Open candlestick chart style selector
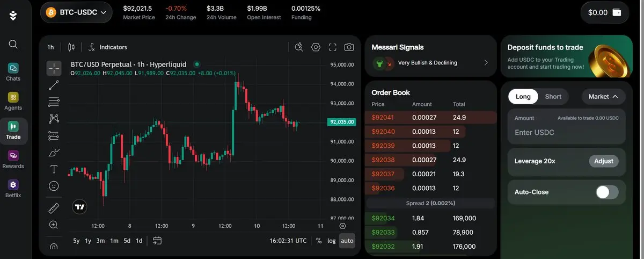This screenshot has width=644, height=259. pos(71,47)
